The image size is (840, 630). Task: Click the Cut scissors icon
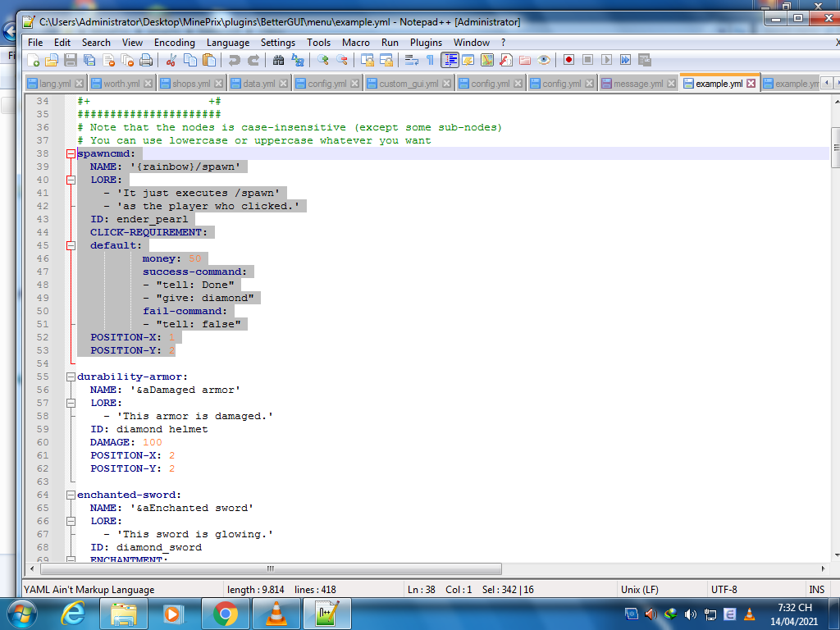[171, 60]
